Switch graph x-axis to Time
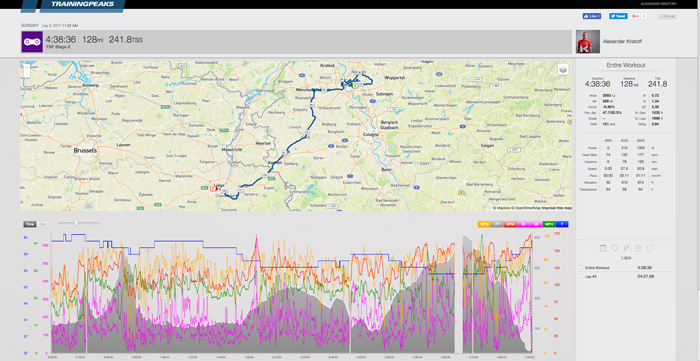 pyautogui.click(x=30, y=224)
